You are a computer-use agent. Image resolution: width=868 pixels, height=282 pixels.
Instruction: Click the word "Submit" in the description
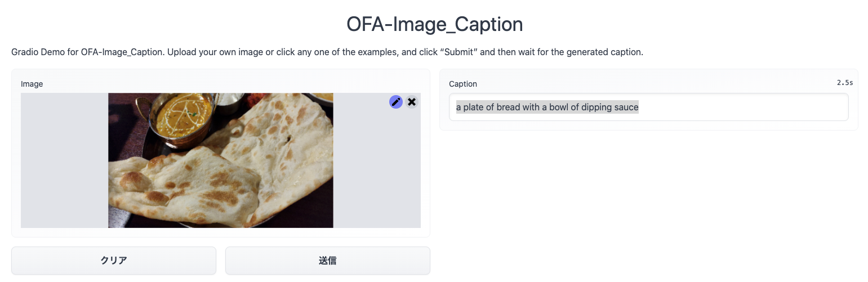pyautogui.click(x=458, y=52)
